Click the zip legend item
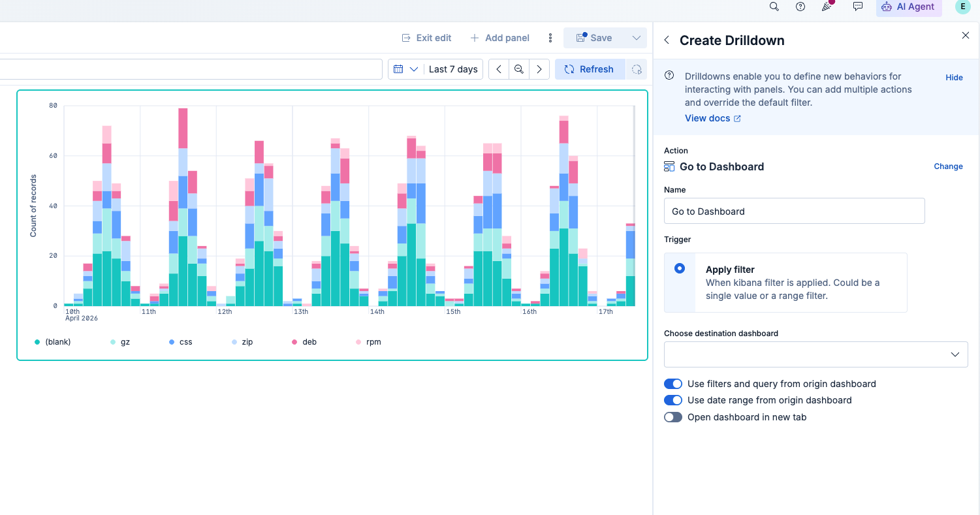The width and height of the screenshot is (980, 515). coord(242,342)
